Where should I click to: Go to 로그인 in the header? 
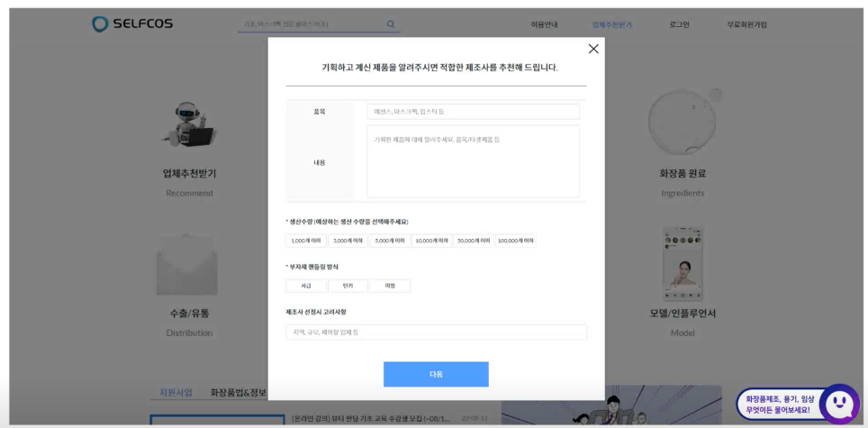point(679,24)
